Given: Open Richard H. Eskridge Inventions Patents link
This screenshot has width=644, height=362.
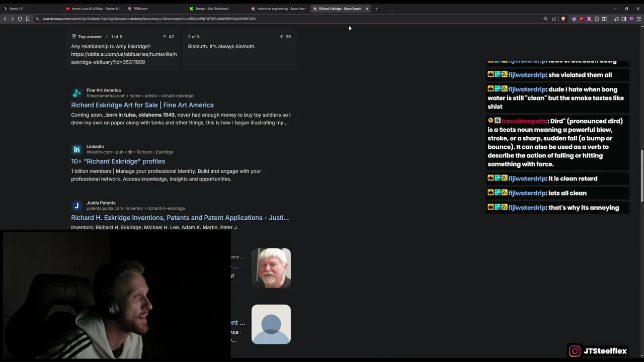Looking at the screenshot, I should [180, 218].
